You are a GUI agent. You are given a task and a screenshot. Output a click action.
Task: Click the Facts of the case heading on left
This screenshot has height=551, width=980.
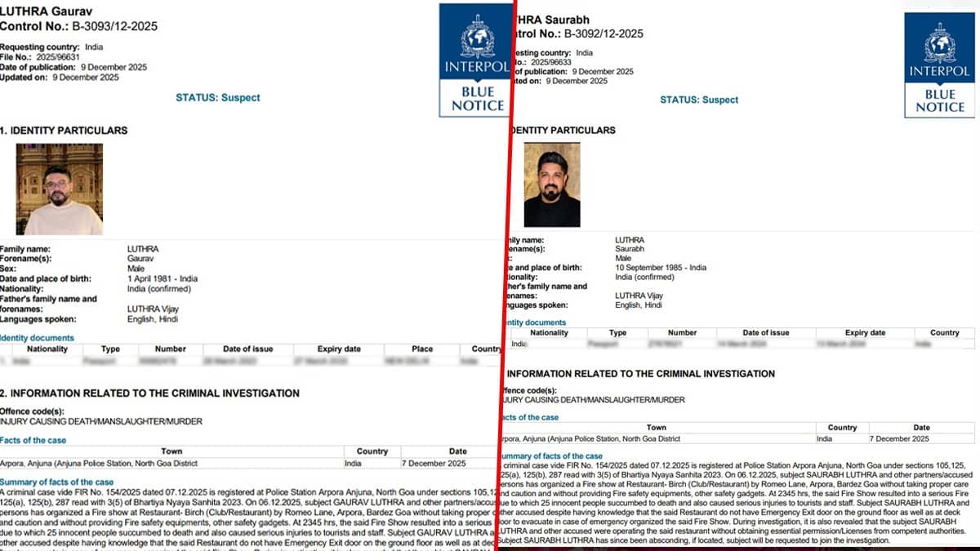click(33, 441)
